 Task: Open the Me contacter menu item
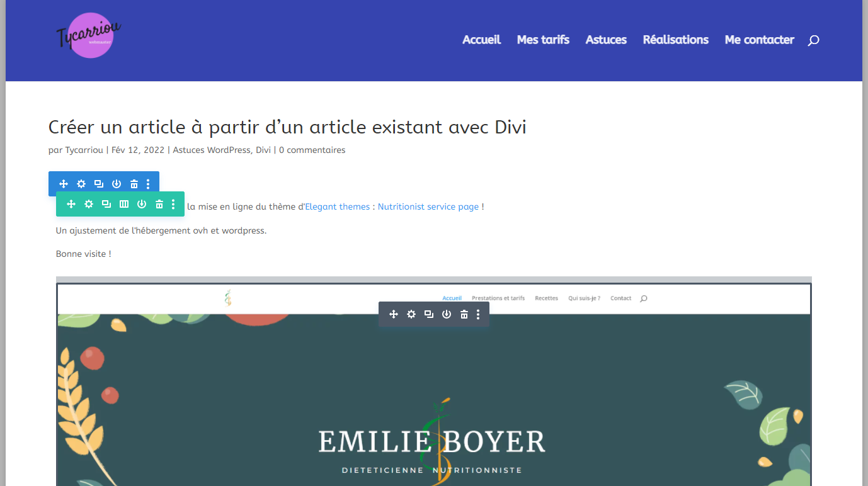[759, 40]
